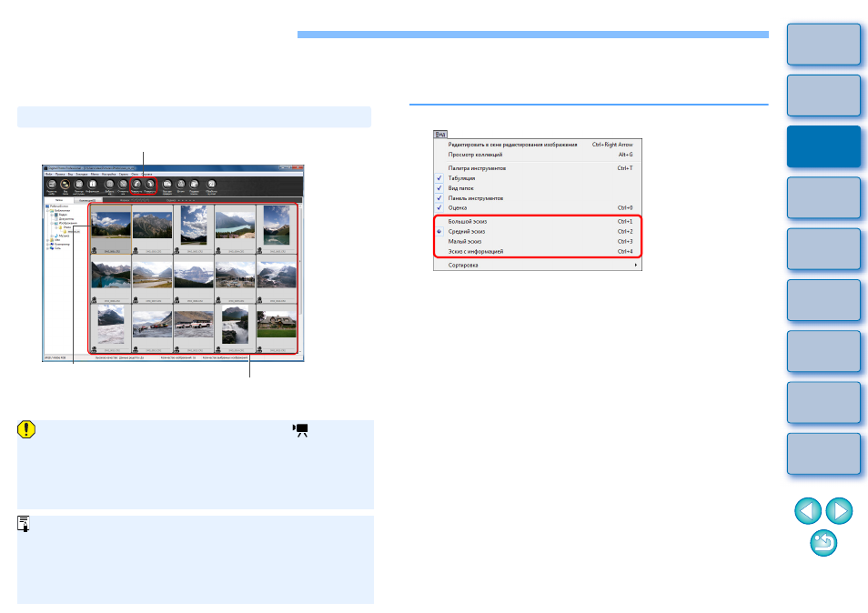Expand the Сеть tree node

tap(47, 248)
